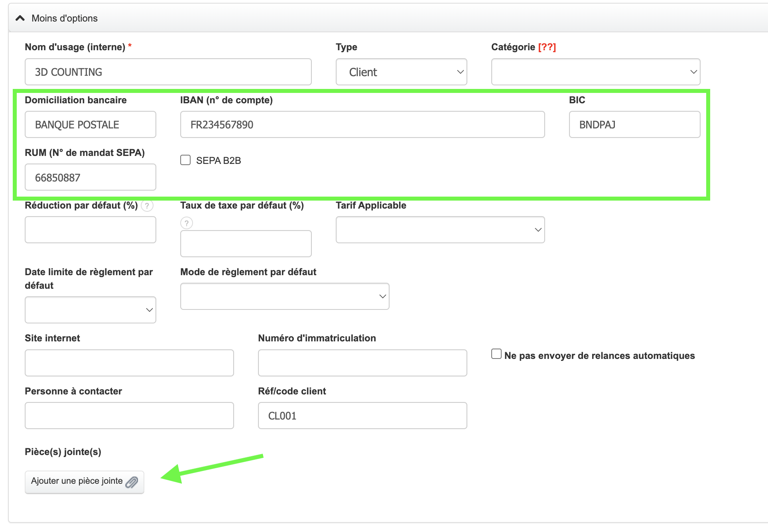This screenshot has width=768, height=532.
Task: Select the RUM mandate number field
Action: pyautogui.click(x=90, y=177)
